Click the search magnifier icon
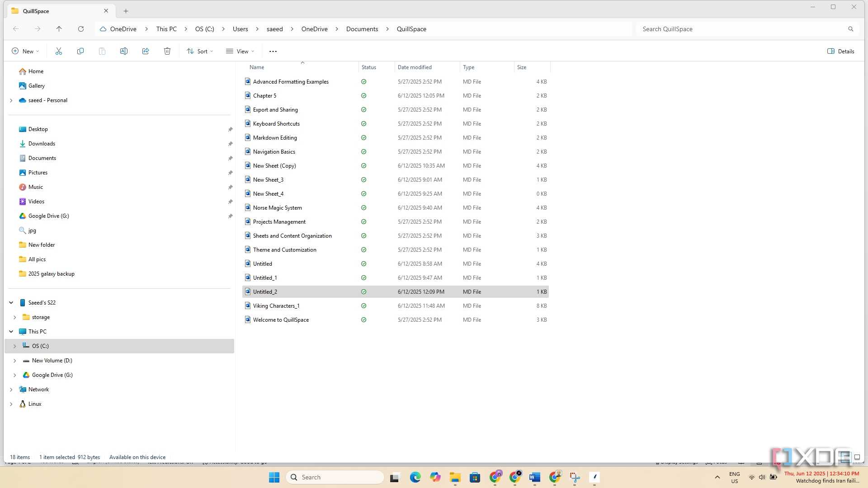 pos(851,29)
